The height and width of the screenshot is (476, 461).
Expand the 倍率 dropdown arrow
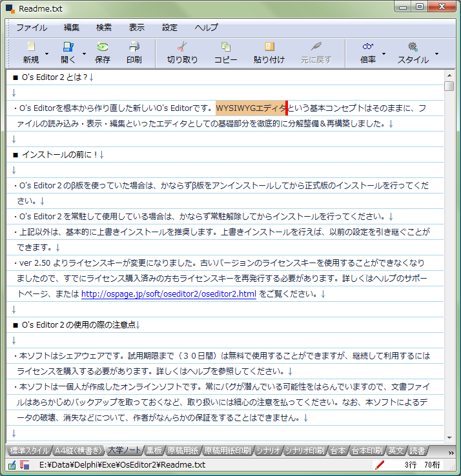coord(384,54)
